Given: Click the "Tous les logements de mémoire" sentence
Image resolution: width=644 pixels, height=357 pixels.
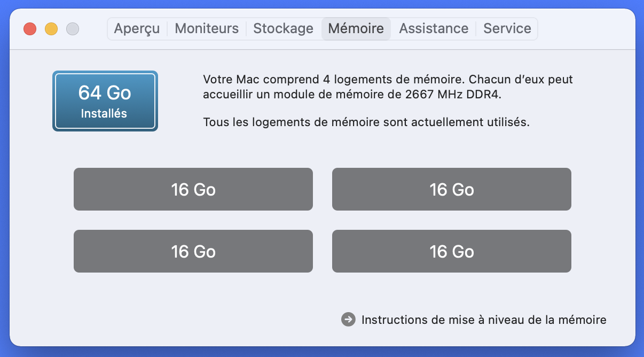Looking at the screenshot, I should coord(366,122).
